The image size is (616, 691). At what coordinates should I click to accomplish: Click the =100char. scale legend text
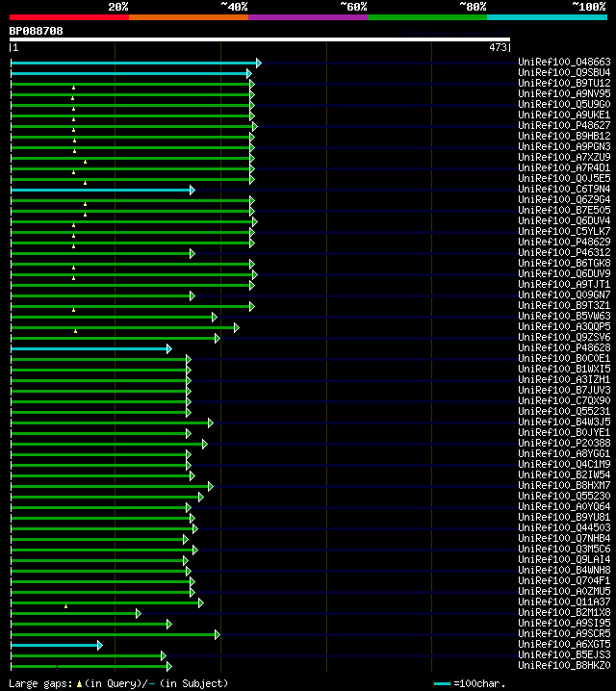(x=479, y=683)
